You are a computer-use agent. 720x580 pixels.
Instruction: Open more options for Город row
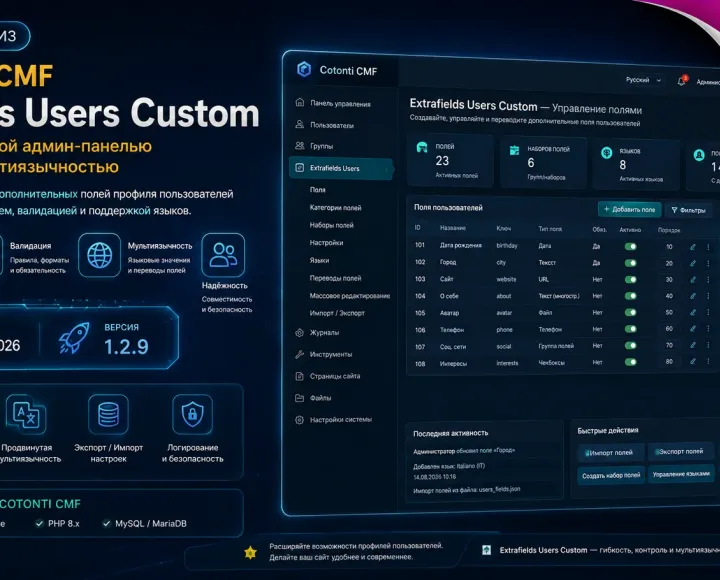[x=708, y=263]
